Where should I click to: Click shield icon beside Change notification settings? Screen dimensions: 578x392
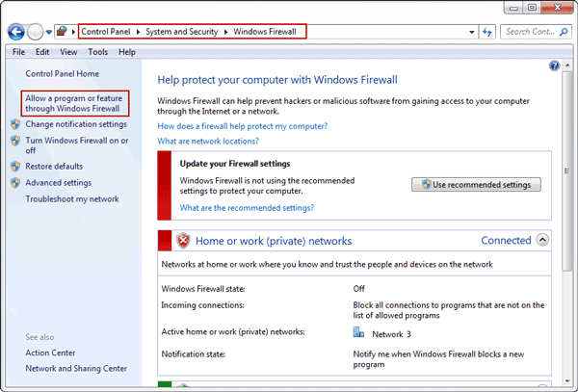pyautogui.click(x=15, y=124)
